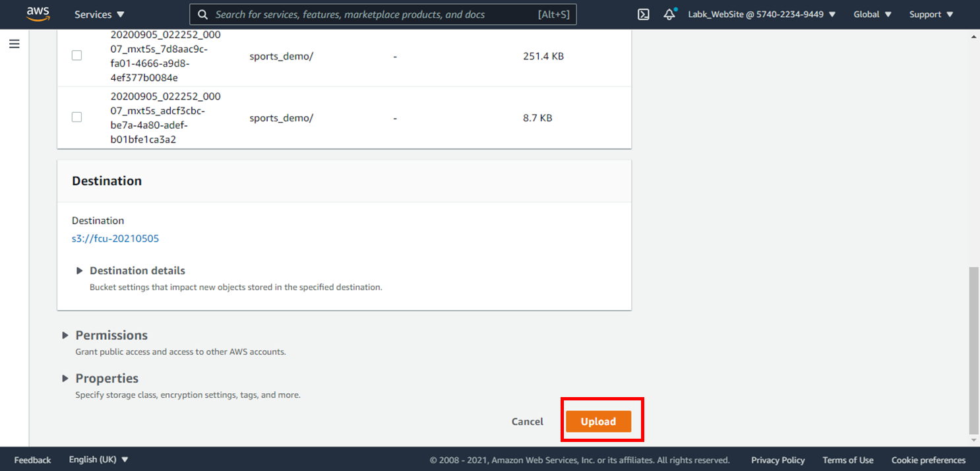Cancel the upload
This screenshot has width=980, height=471.
pyautogui.click(x=528, y=422)
